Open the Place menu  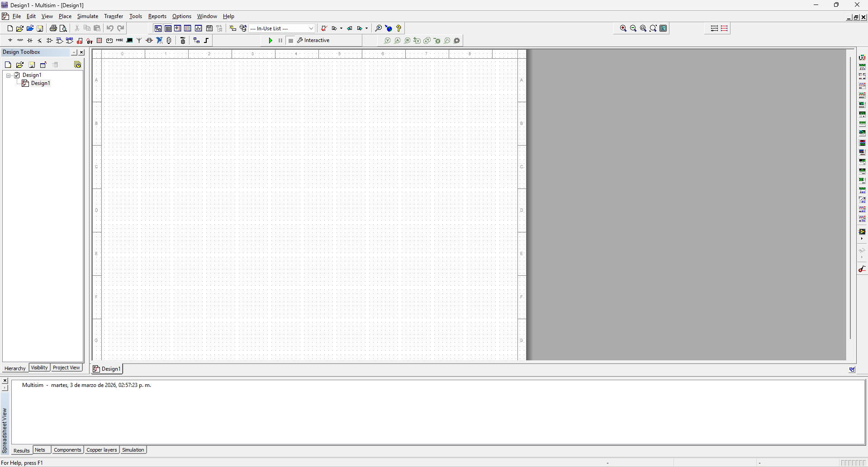(65, 16)
